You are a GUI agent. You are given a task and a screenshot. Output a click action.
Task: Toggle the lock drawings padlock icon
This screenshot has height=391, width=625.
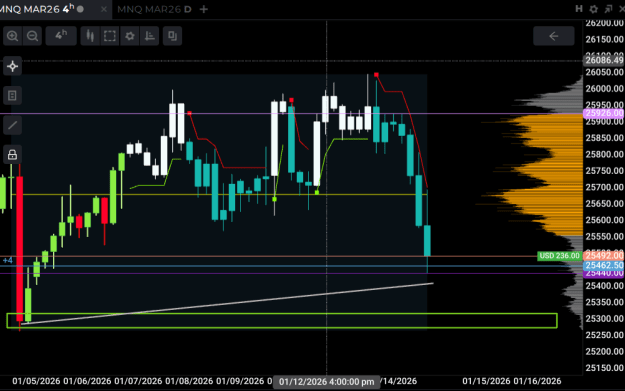pyautogui.click(x=12, y=155)
